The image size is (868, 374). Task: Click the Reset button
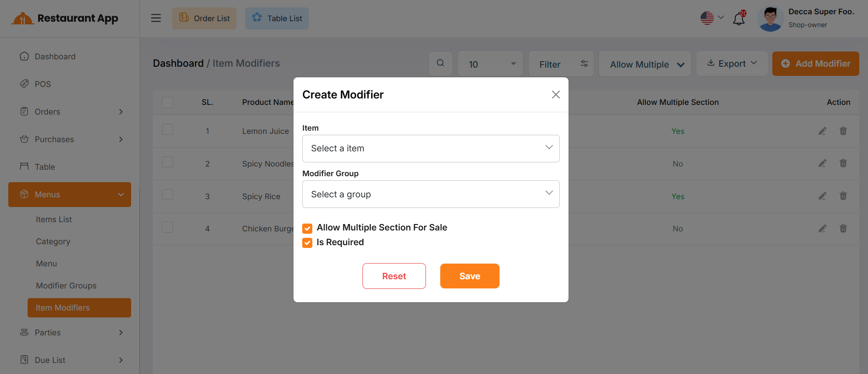click(x=394, y=276)
